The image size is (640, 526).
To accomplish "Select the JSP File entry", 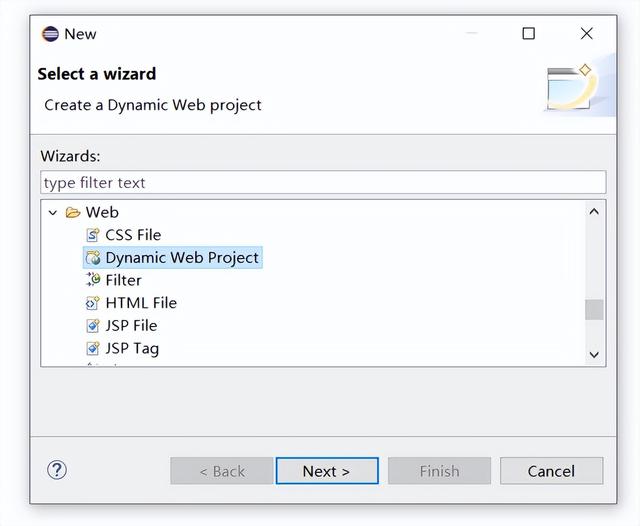I will click(x=131, y=326).
